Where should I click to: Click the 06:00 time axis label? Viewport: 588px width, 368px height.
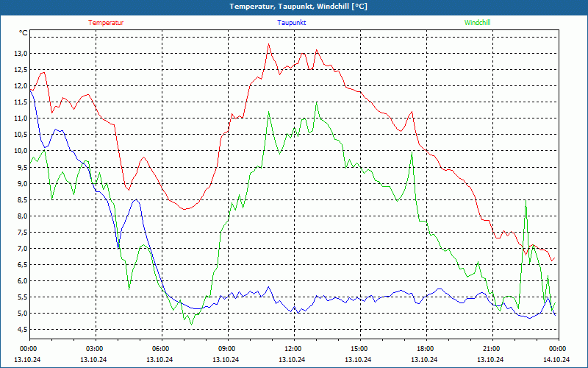[160, 349]
